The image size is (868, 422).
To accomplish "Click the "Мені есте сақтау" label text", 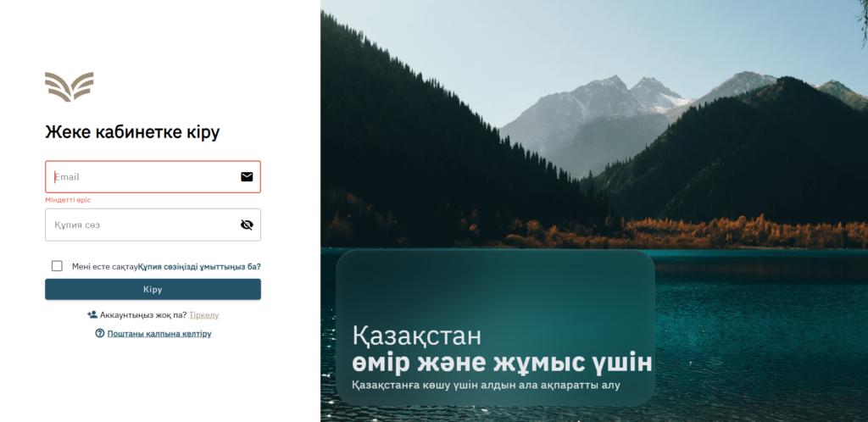I will pyautogui.click(x=104, y=266).
